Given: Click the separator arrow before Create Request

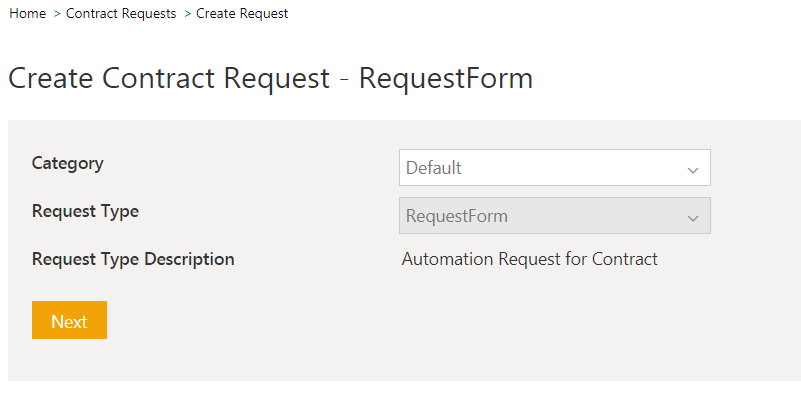Looking at the screenshot, I should click(x=187, y=14).
